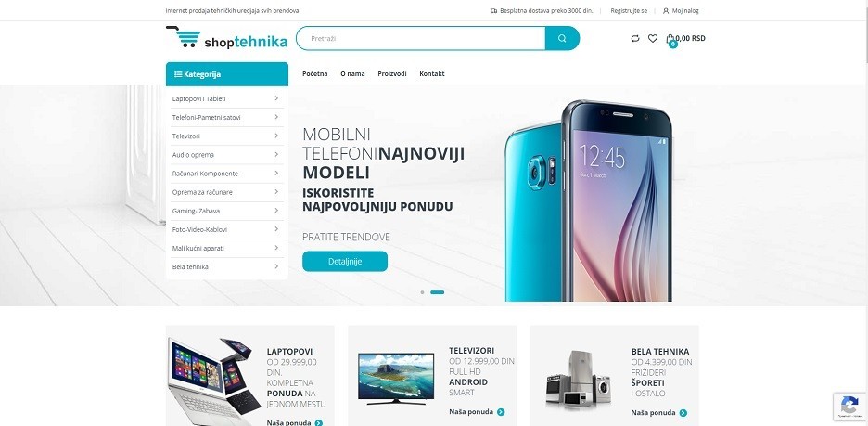Toggle the Kategorija menu header

[227, 74]
